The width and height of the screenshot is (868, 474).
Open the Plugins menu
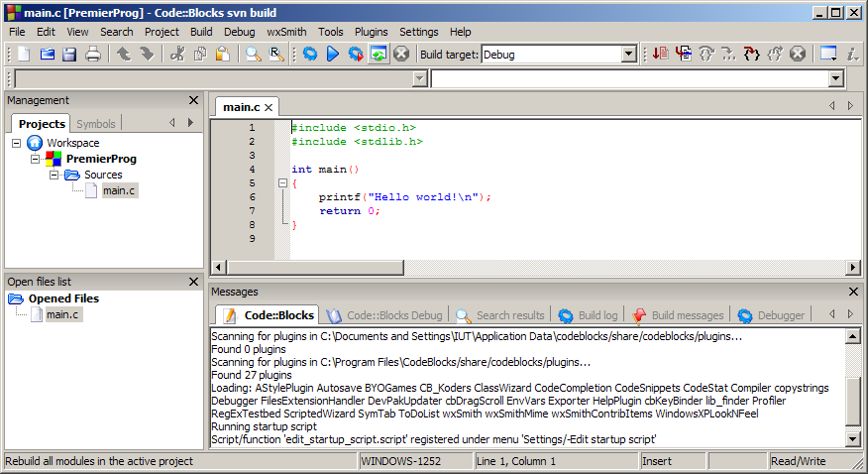371,32
